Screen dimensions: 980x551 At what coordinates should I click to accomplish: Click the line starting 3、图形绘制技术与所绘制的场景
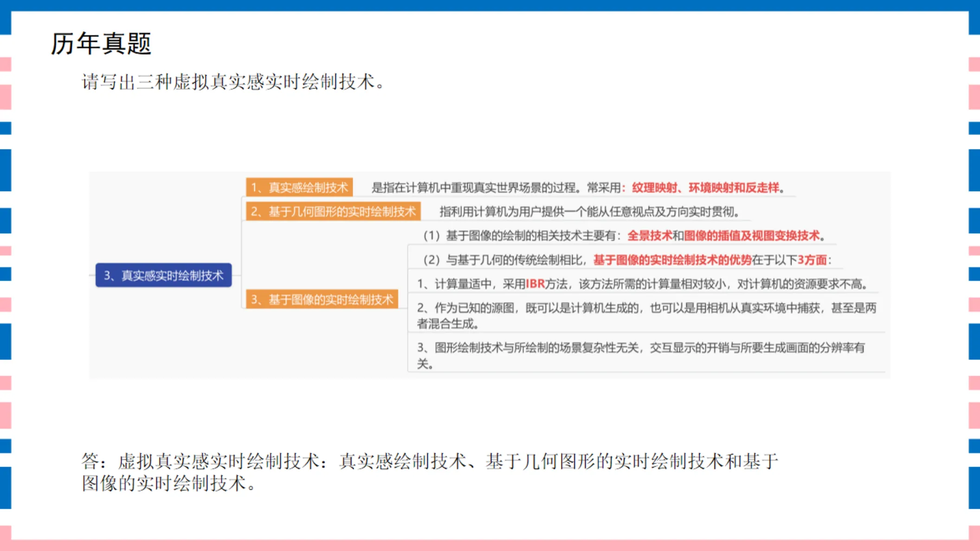tap(641, 355)
